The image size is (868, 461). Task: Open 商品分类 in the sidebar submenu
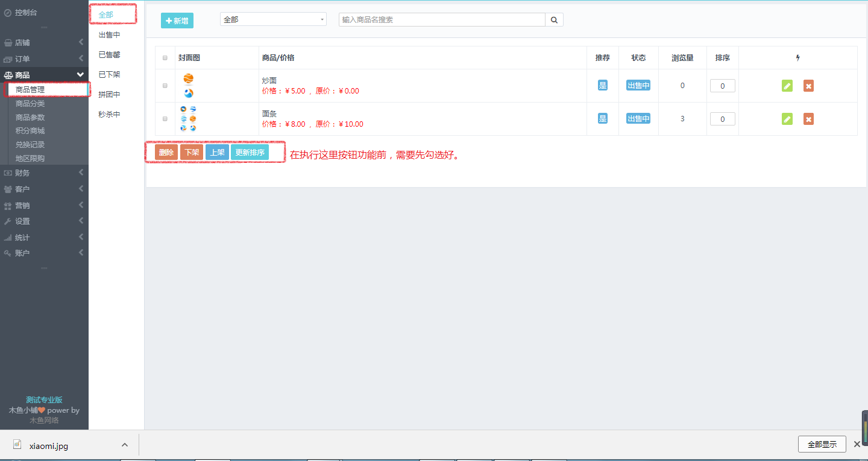(30, 104)
